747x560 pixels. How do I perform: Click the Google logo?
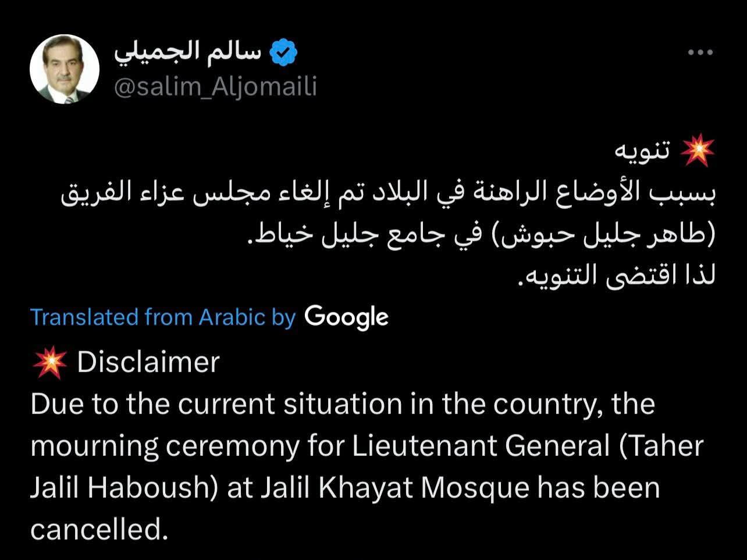coord(346,317)
